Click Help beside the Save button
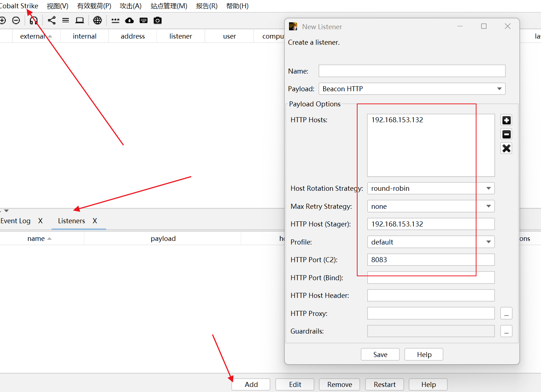This screenshot has width=541, height=392. 424,354
